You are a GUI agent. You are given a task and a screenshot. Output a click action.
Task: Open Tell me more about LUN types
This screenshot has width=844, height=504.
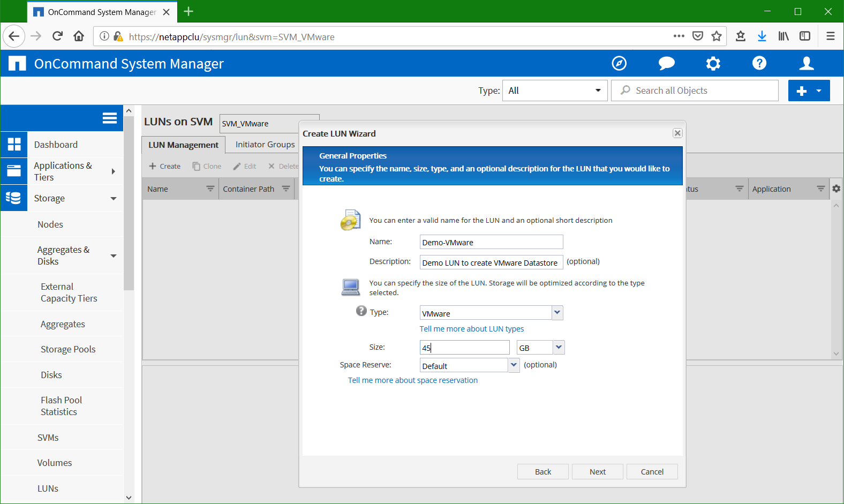[472, 329]
